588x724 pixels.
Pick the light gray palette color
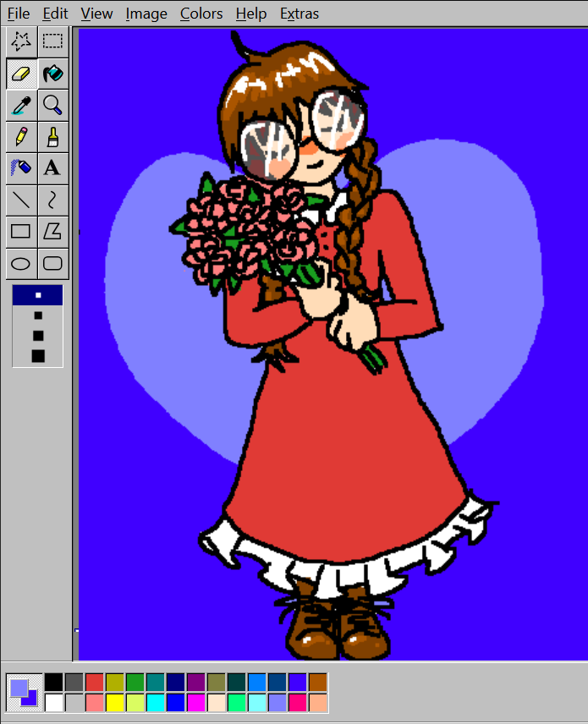tap(74, 703)
